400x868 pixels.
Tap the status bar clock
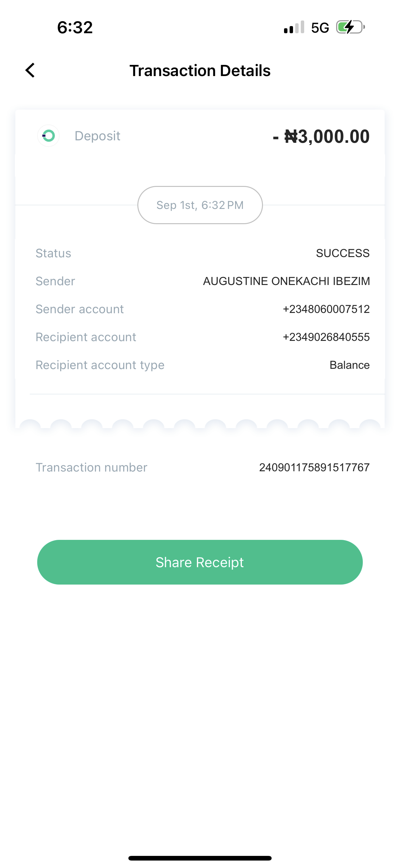click(x=75, y=27)
